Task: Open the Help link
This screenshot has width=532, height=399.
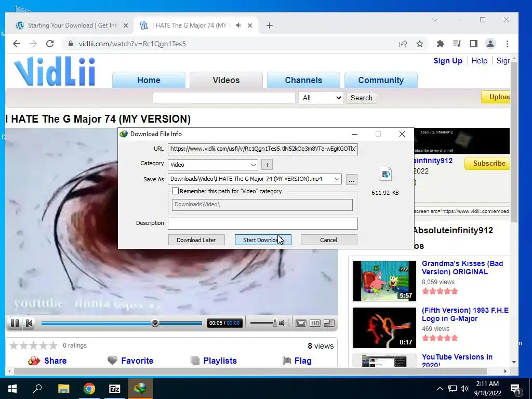Action: tap(479, 61)
